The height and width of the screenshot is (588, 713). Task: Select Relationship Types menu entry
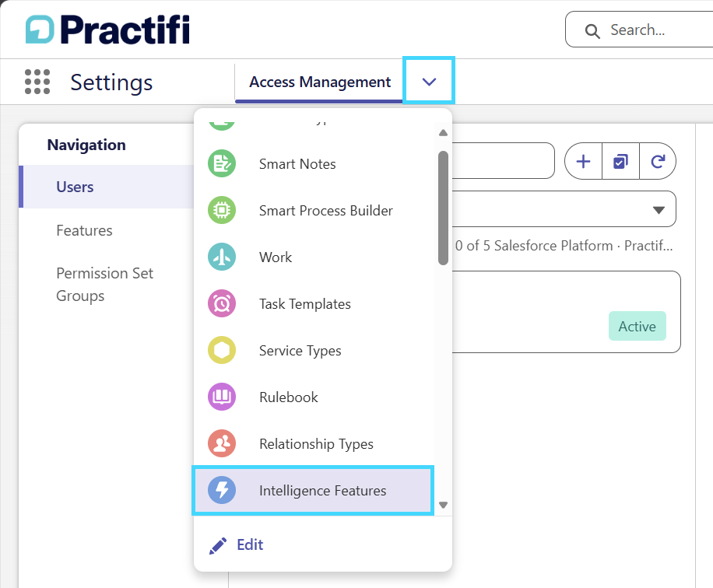314,443
